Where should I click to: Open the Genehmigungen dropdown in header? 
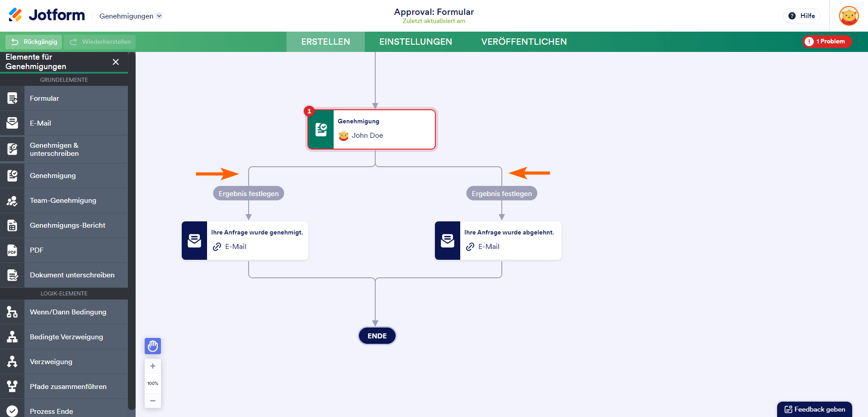(131, 16)
